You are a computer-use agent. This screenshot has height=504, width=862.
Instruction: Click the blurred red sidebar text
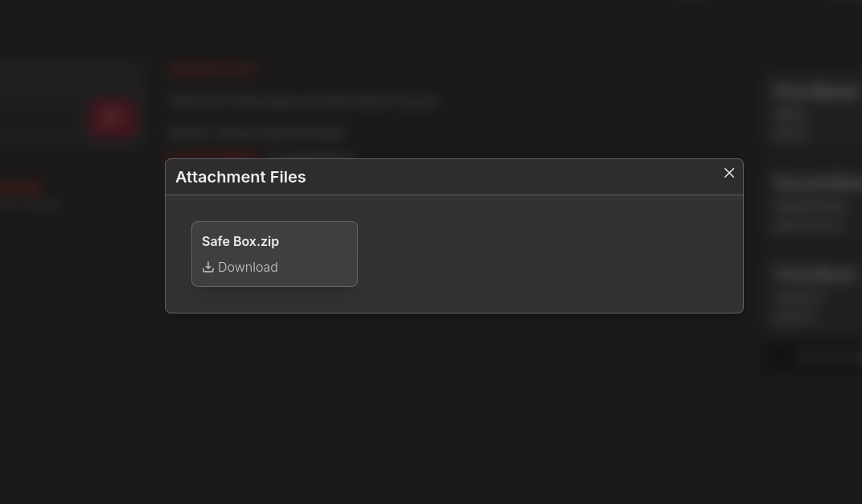tap(20, 188)
